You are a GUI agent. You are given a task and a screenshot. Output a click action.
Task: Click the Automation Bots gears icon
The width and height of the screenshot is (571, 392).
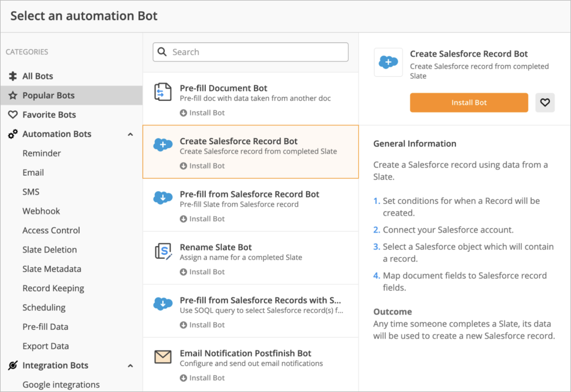click(x=13, y=134)
